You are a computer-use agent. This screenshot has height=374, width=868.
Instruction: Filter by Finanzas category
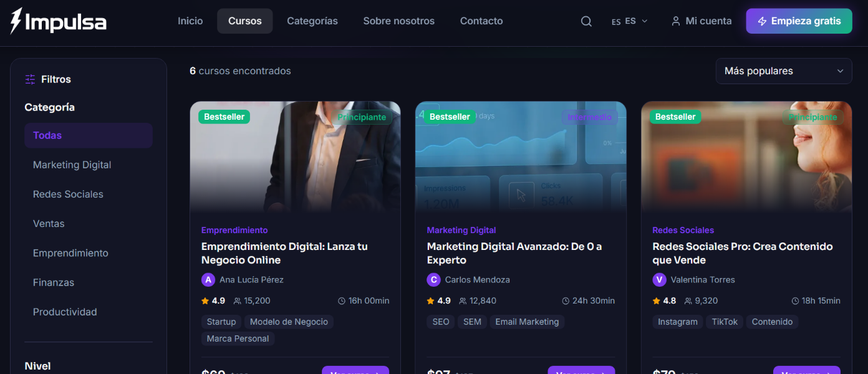coord(89,282)
